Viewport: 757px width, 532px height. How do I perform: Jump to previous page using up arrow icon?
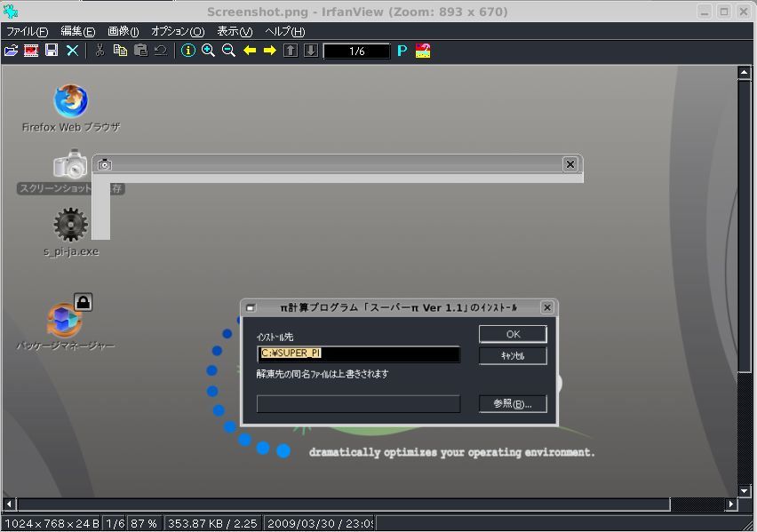[x=291, y=51]
